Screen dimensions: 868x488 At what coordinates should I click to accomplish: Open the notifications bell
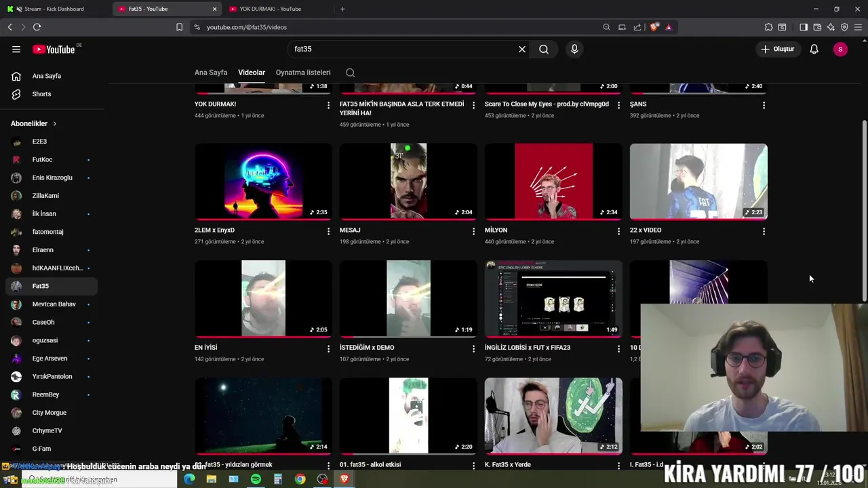click(814, 49)
